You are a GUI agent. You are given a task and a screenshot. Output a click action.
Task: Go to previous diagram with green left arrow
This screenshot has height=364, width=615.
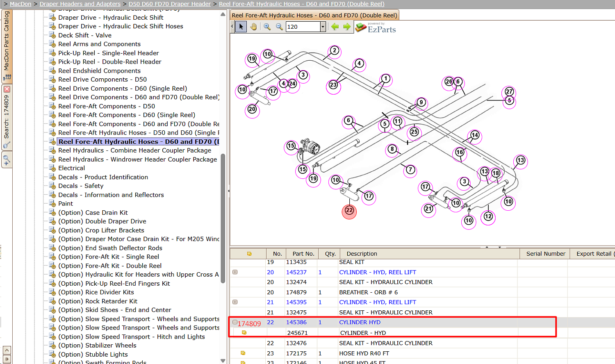(x=335, y=27)
